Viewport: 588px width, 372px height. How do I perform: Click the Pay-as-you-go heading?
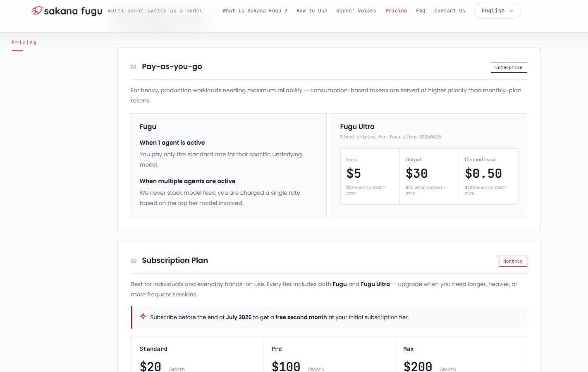point(172,67)
